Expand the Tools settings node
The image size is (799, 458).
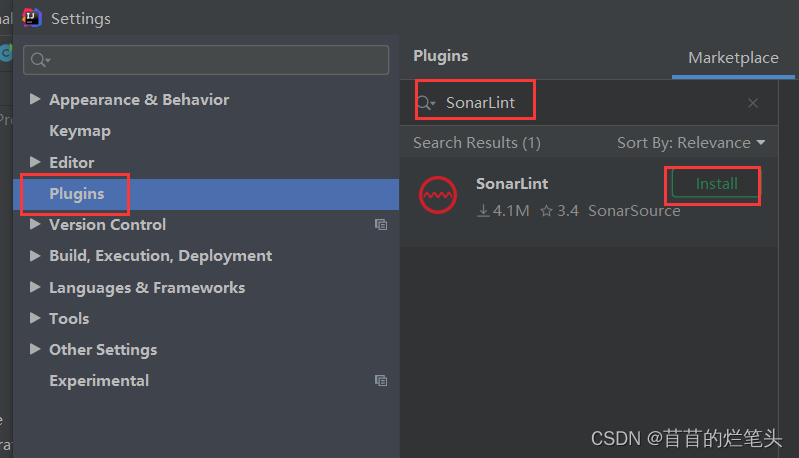coord(35,318)
